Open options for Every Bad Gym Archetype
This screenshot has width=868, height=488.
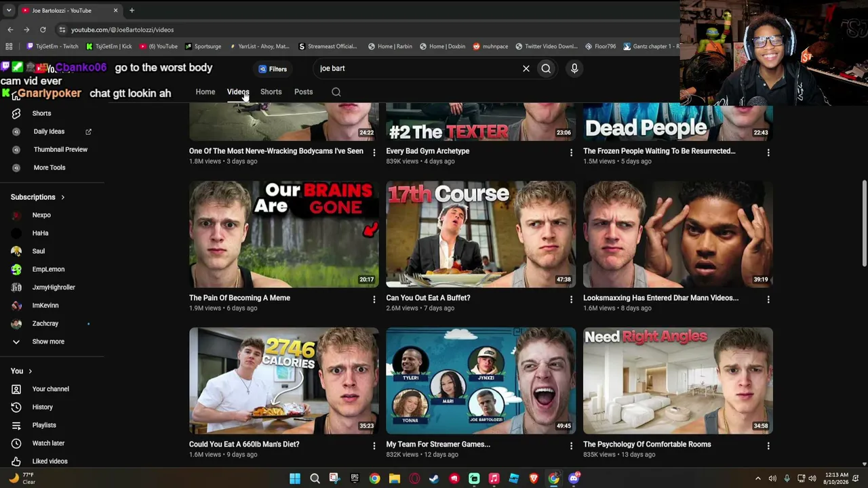[571, 152]
